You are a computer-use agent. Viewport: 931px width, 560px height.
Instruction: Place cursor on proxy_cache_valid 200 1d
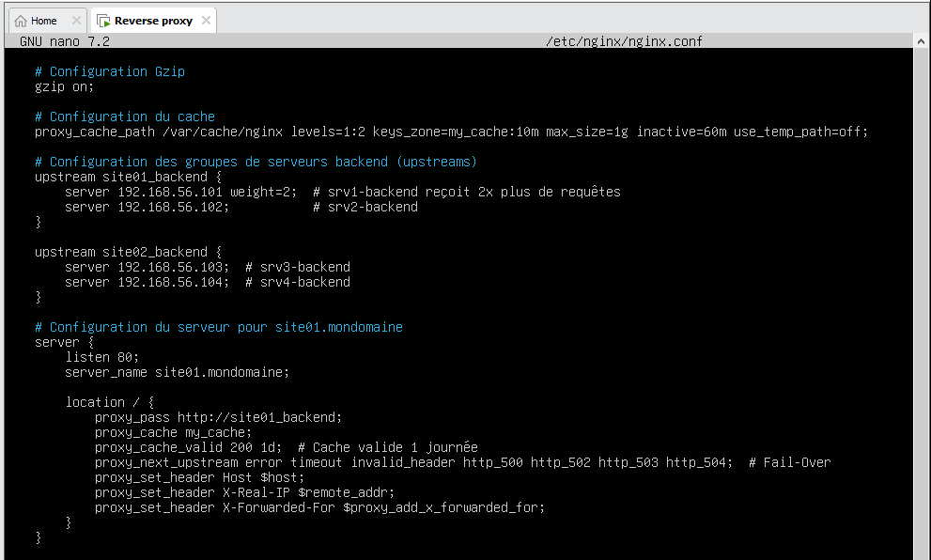point(188,447)
